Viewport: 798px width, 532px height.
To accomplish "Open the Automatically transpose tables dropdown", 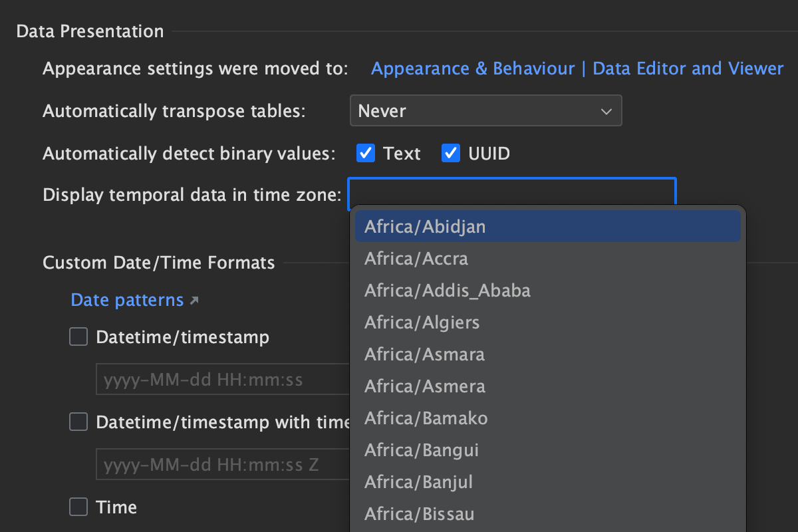I will 485,111.
